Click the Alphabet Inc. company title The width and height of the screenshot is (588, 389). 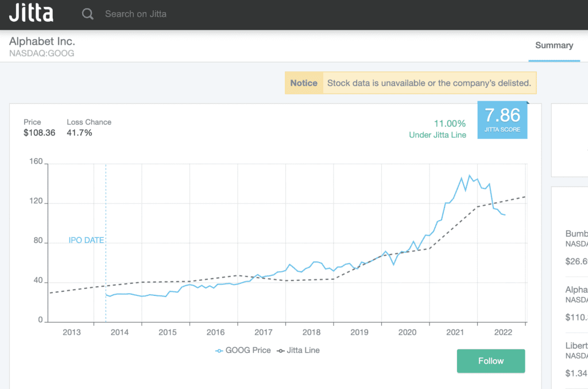click(42, 41)
